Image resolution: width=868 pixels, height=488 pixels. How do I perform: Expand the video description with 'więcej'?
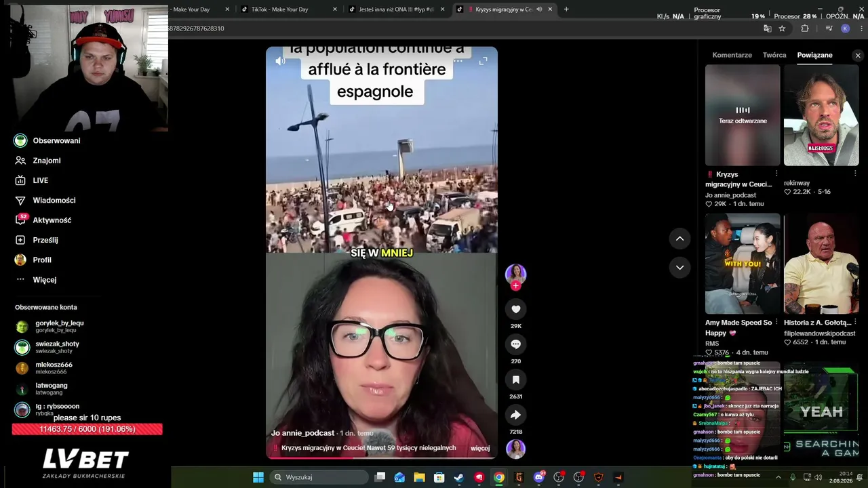480,448
